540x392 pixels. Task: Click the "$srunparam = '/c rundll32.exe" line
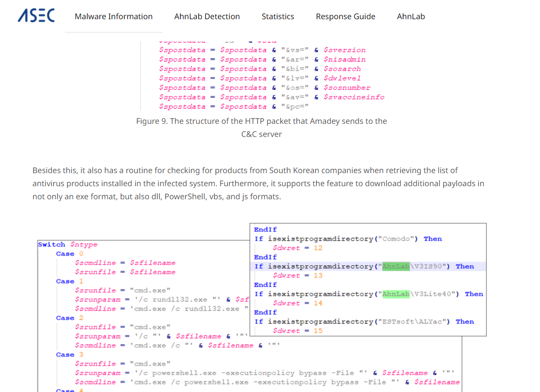point(162,300)
